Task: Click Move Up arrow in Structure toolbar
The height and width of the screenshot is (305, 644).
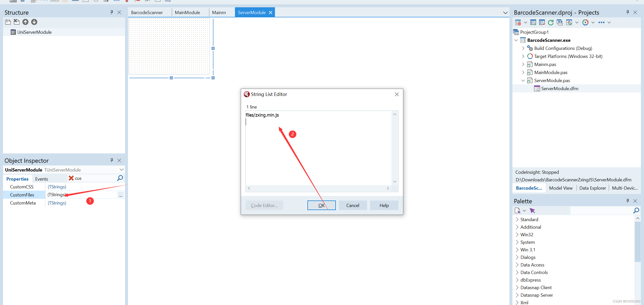Action: point(25,22)
